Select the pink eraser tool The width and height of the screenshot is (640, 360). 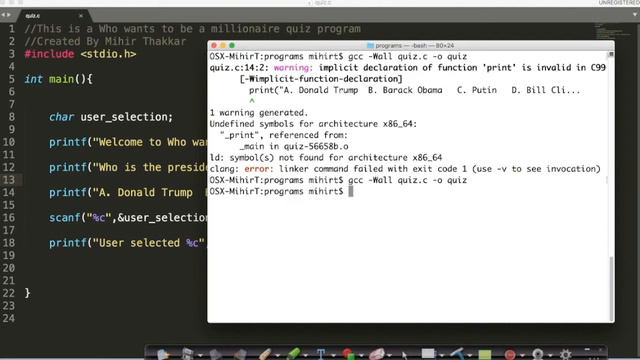click(x=376, y=354)
